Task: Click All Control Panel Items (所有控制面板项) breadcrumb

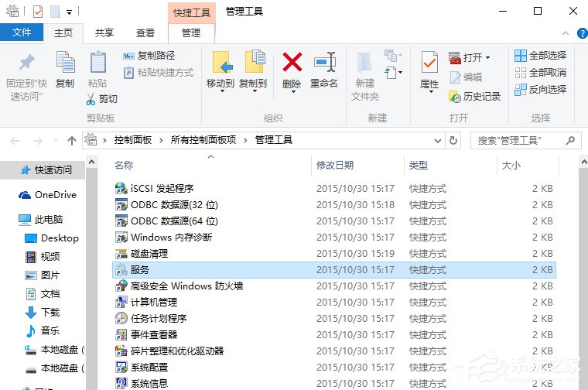Action: click(x=203, y=140)
